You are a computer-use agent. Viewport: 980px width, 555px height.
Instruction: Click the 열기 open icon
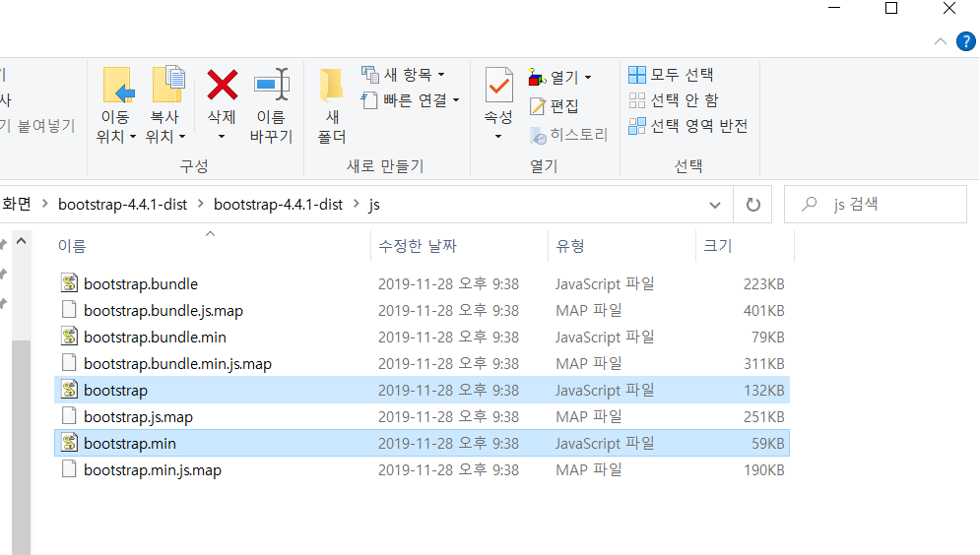point(537,77)
